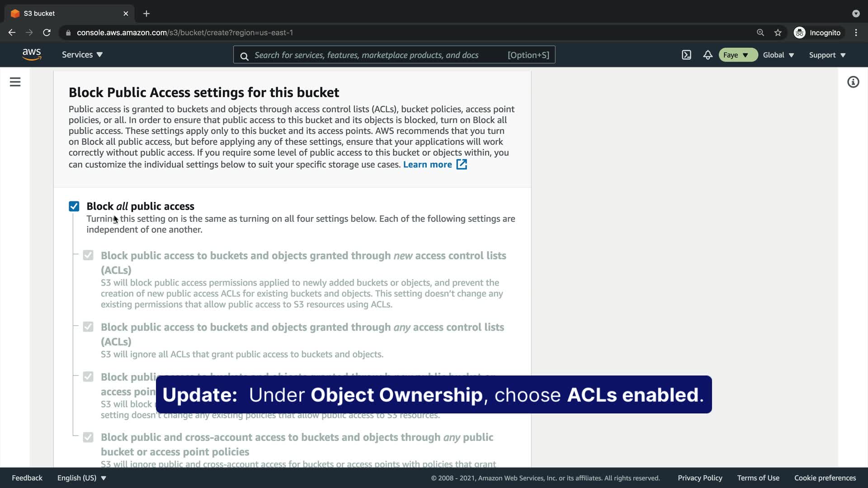The height and width of the screenshot is (488, 868).
Task: Open the notifications bell
Action: (x=708, y=55)
